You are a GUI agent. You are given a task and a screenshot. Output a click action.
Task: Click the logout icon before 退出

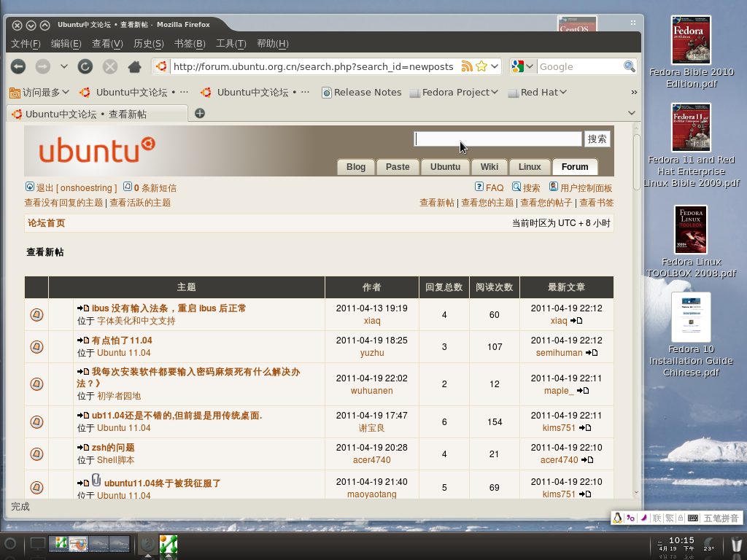(x=29, y=187)
